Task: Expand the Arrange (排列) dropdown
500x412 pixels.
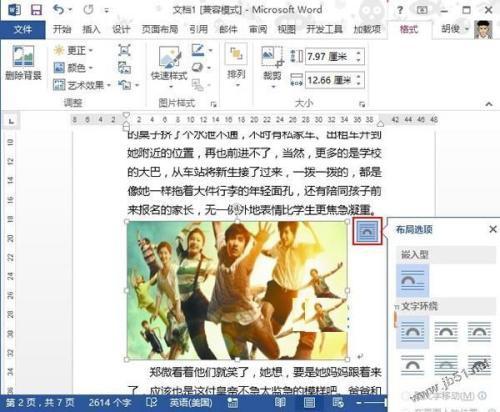Action: pyautogui.click(x=236, y=65)
